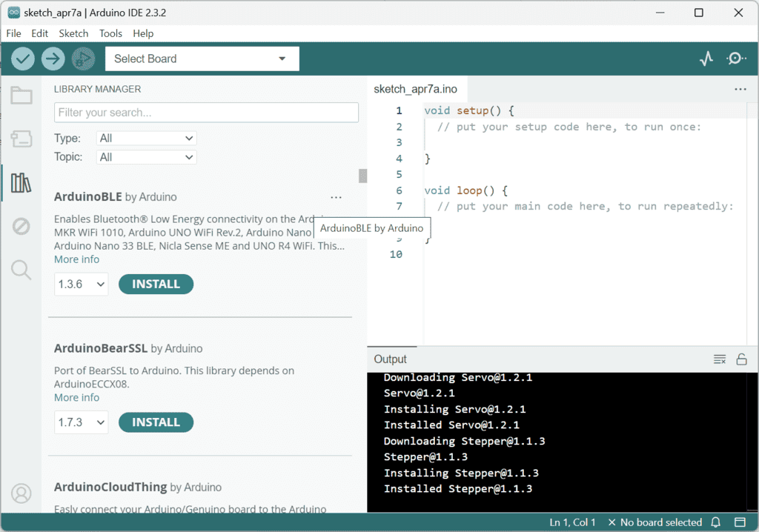Screen dimensions: 759x532
Task: Toggle the Serial Monitor panel icon bottom right
Action: pyautogui.click(x=740, y=522)
